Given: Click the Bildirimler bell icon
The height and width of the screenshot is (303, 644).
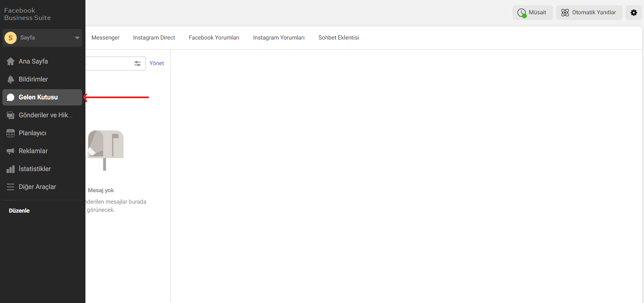Looking at the screenshot, I should click(x=11, y=79).
